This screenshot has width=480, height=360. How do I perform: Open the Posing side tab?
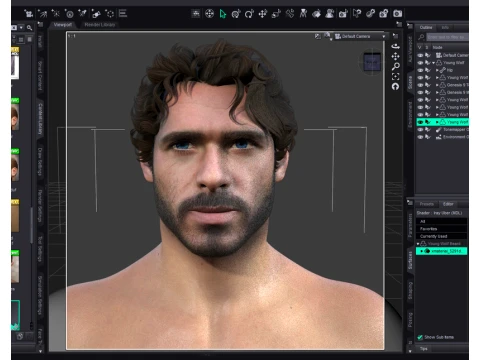[410, 320]
